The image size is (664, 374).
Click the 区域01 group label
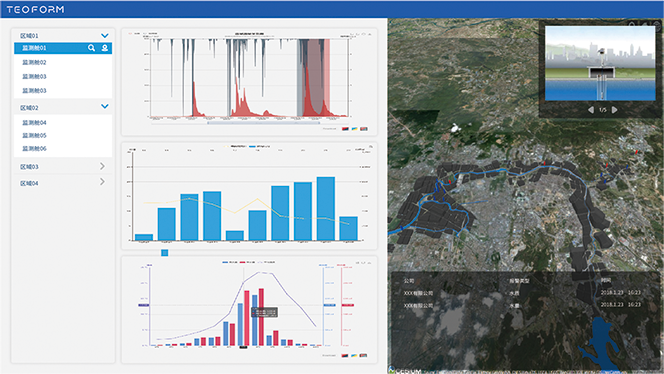tap(29, 36)
